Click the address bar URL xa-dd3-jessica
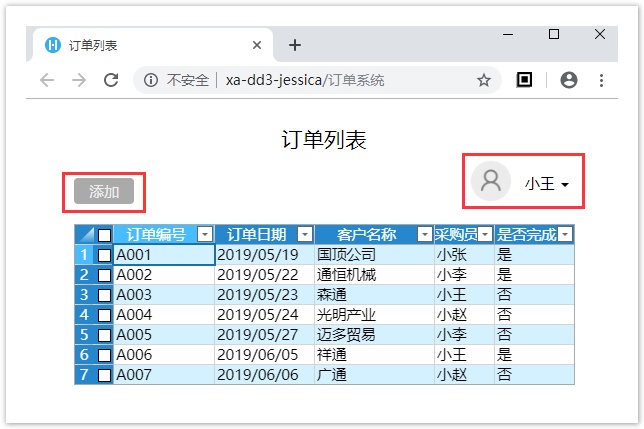644x429 pixels. pyautogui.click(x=305, y=80)
